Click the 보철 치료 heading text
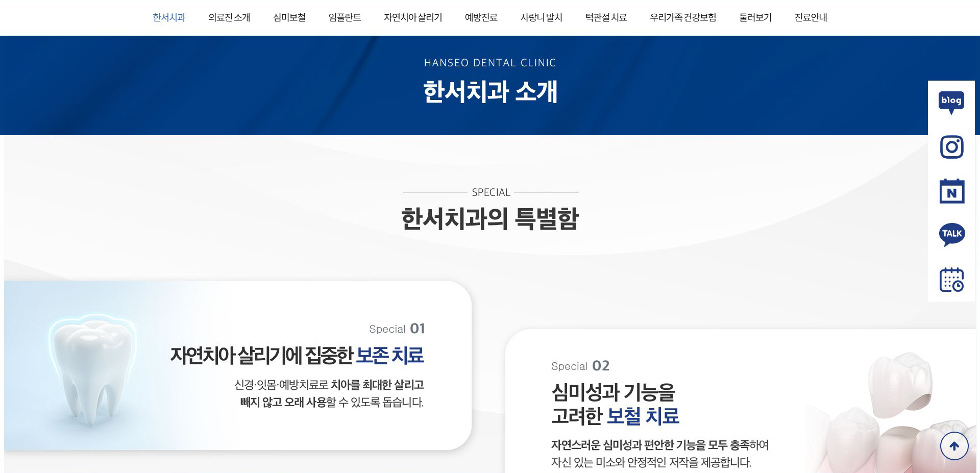The width and height of the screenshot is (980, 473). tap(643, 416)
